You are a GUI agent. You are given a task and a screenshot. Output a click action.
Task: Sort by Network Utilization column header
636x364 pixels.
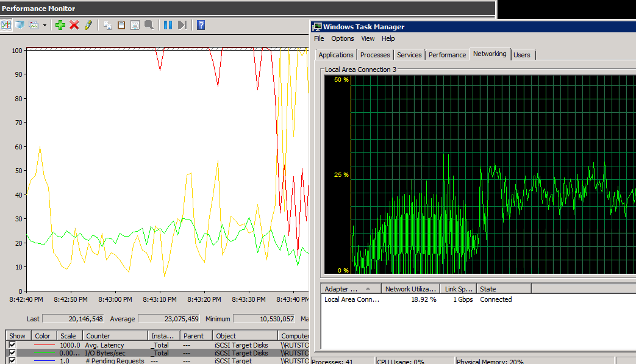410,289
